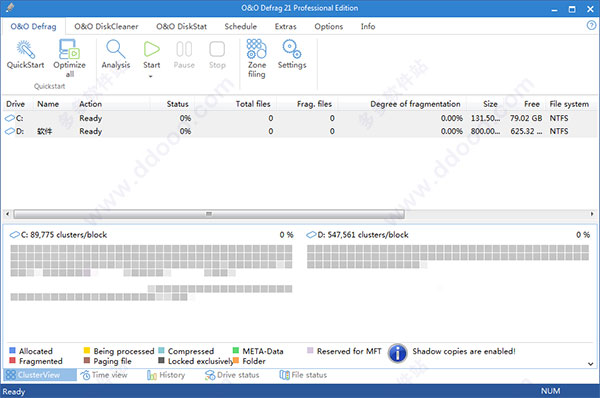Screen dimensions: 600x398
Task: Sort by Degree of fragmentation header
Action: 415,104
